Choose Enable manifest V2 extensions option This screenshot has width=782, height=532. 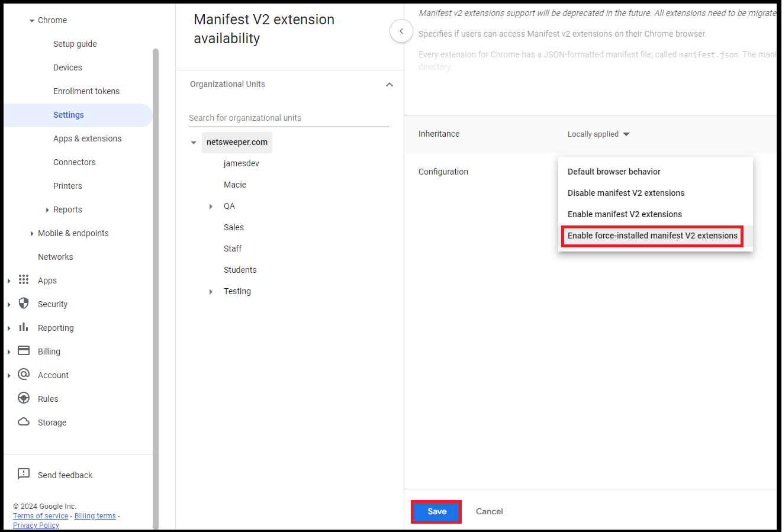point(655,214)
